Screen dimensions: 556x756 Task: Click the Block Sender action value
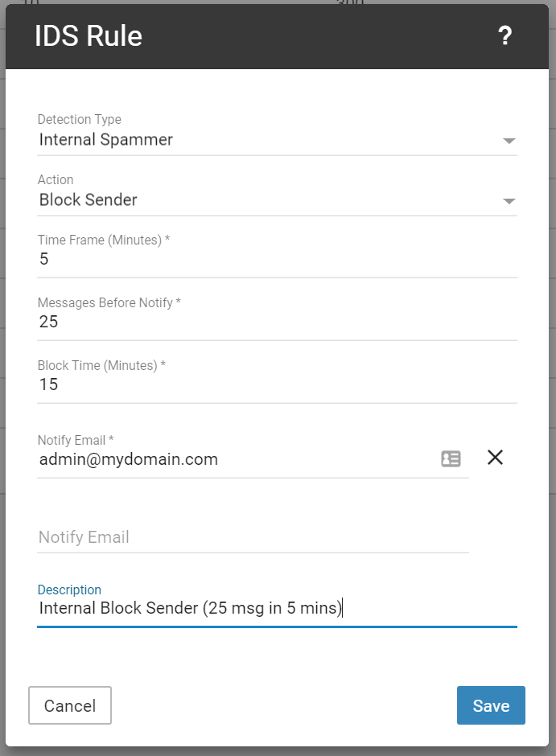[89, 200]
